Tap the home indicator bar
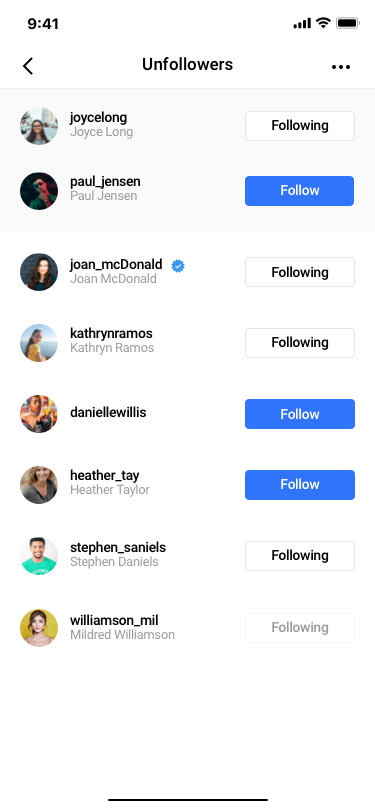The image size is (375, 812). tap(188, 800)
